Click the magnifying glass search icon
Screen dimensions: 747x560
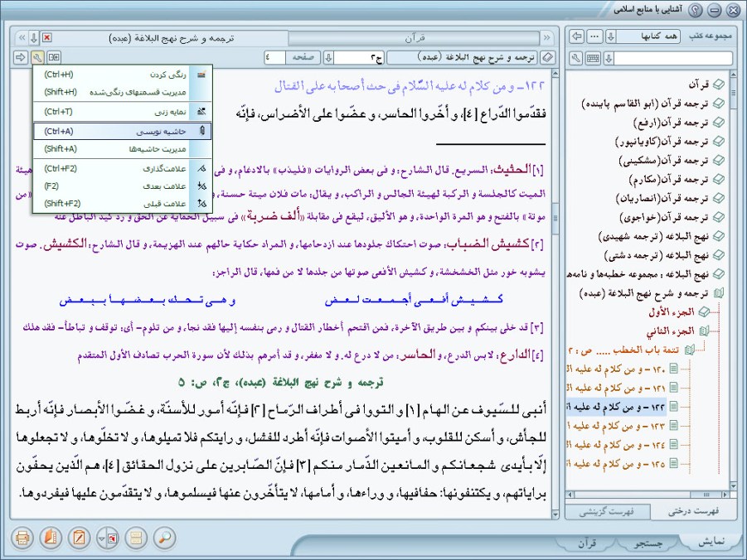coord(165,538)
